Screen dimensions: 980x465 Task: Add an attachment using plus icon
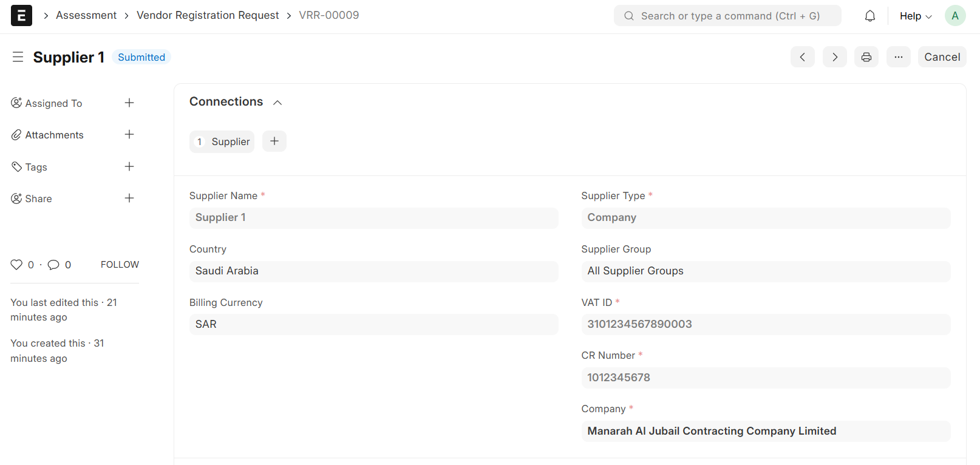129,135
